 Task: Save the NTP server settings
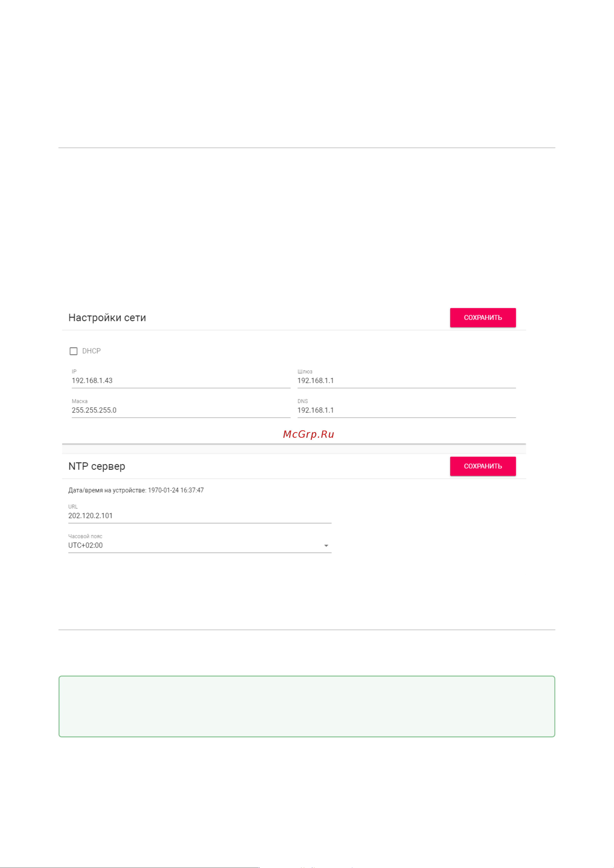coord(483,466)
